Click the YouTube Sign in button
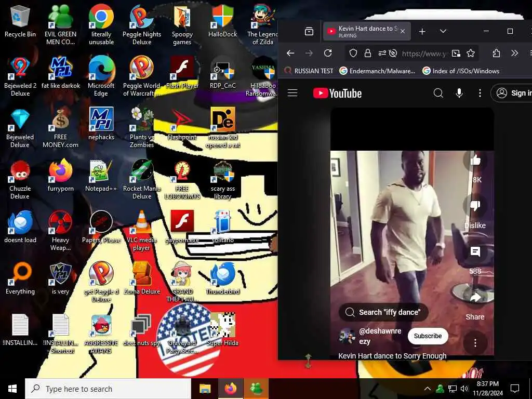Screen dimensions: 532x399 (x=512, y=93)
